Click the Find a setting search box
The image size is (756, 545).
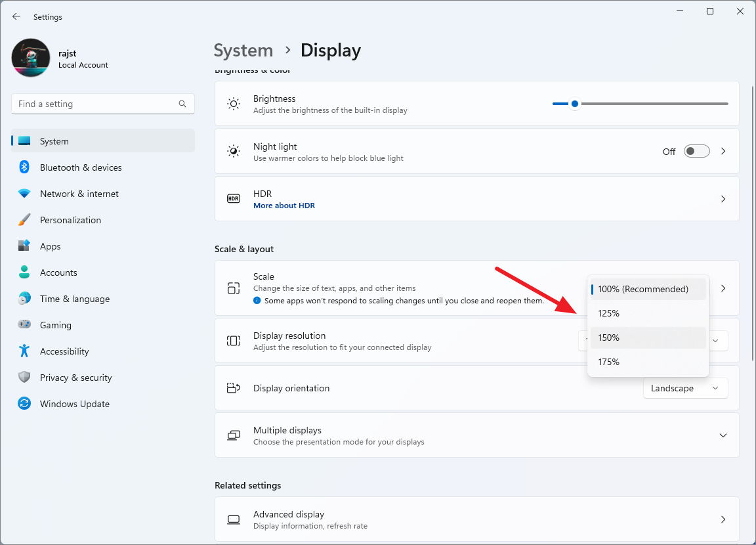(x=102, y=104)
